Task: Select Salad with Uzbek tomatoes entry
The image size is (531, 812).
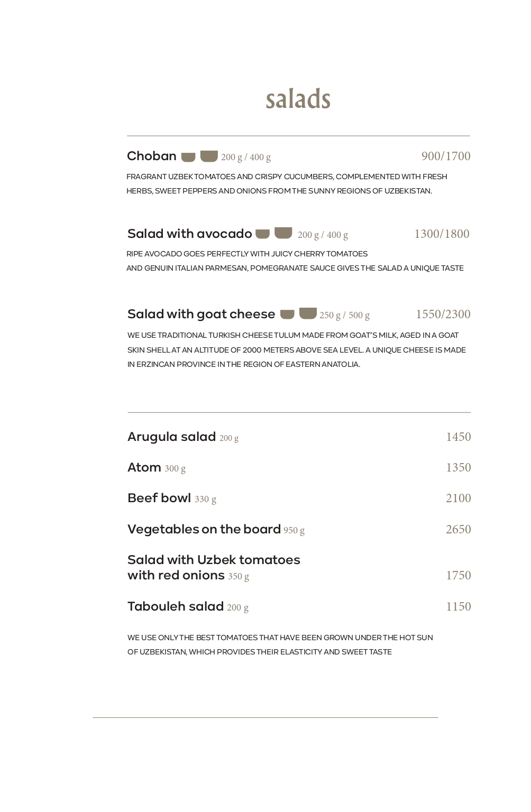Action: click(213, 567)
